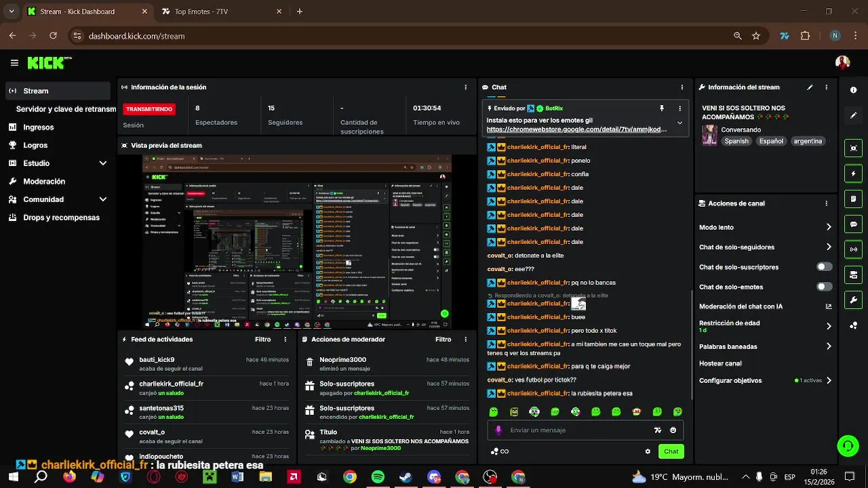Click the pencil icon in right rail
This screenshot has height=488, width=868.
[x=853, y=115]
